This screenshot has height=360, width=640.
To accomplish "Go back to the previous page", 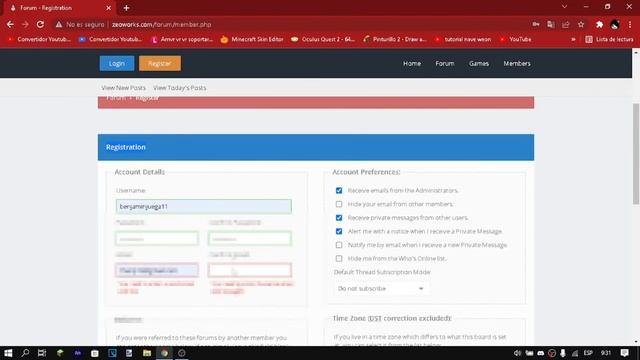I will 10,24.
